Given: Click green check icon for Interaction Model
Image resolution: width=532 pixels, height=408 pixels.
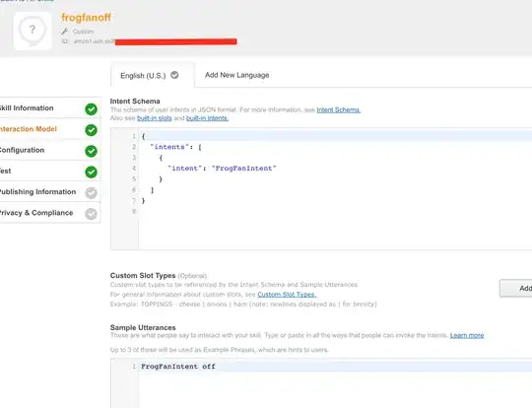Looking at the screenshot, I should (x=91, y=130).
